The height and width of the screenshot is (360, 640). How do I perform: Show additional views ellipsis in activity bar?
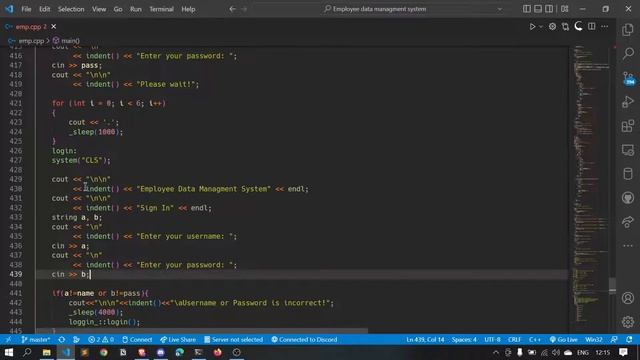tap(628, 246)
